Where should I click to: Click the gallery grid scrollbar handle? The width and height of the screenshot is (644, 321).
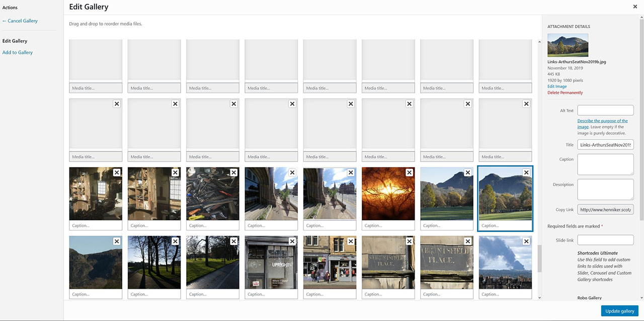540,258
